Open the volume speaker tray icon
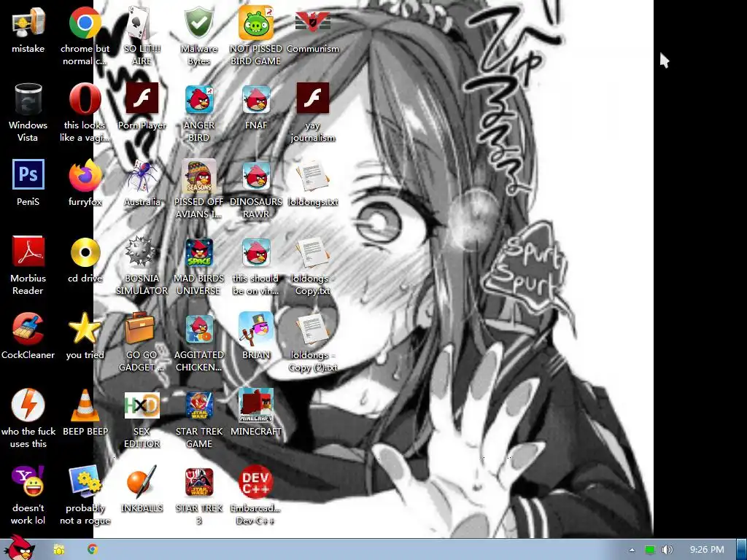Screen dimensions: 747x560 pos(667,550)
